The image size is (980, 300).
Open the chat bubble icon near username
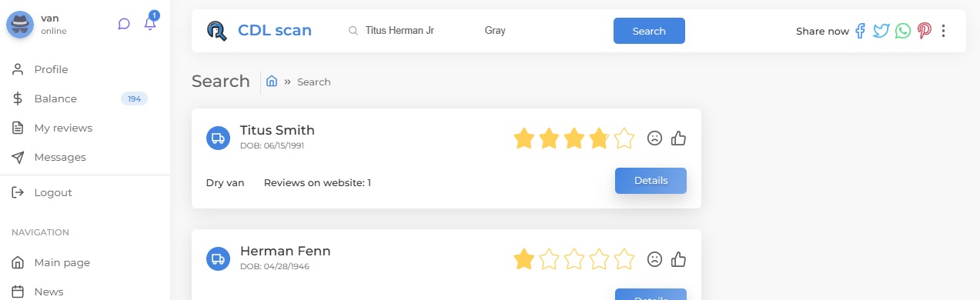(124, 24)
